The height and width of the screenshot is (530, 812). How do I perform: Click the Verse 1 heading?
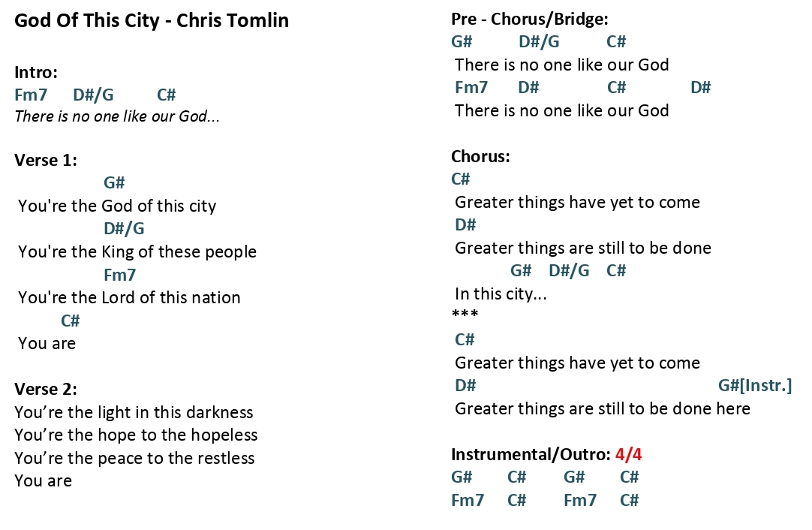point(46,160)
